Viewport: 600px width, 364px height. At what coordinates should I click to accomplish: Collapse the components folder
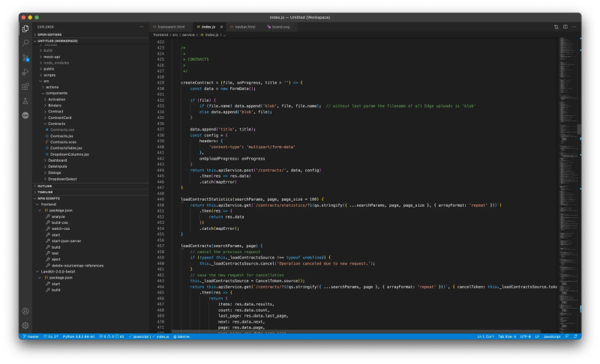click(56, 93)
